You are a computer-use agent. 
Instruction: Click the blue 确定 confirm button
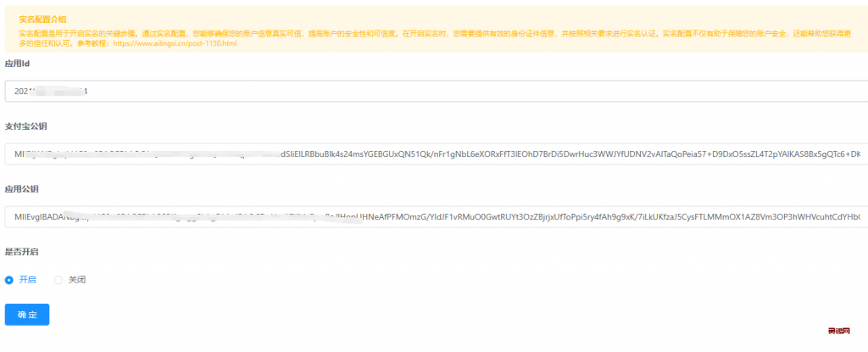tap(27, 315)
